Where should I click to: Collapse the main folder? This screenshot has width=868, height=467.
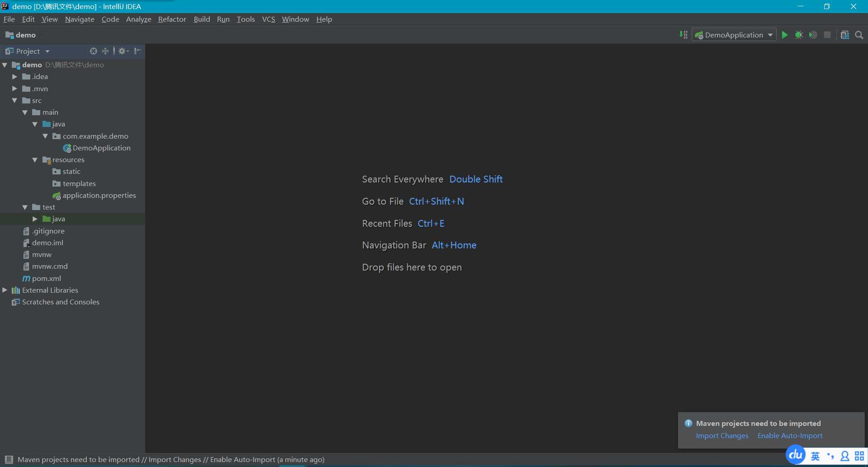coord(25,112)
